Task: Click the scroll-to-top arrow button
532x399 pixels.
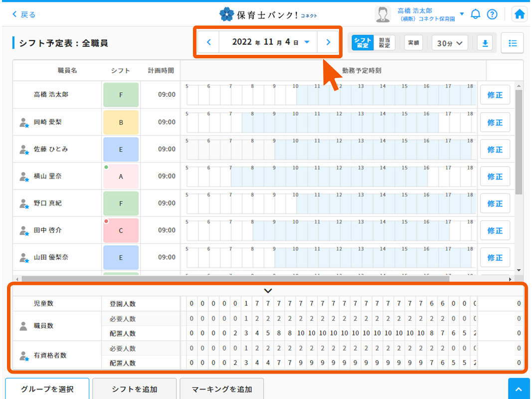Action: pos(519,389)
